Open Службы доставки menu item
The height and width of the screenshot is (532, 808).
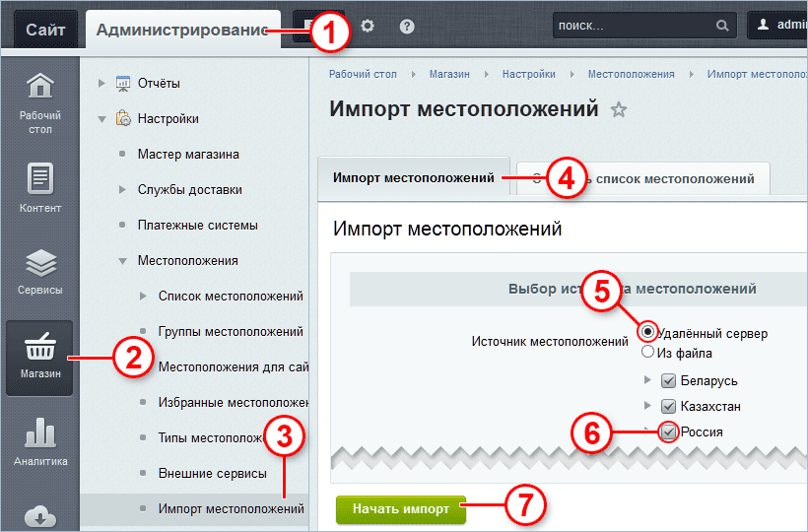[x=189, y=189]
